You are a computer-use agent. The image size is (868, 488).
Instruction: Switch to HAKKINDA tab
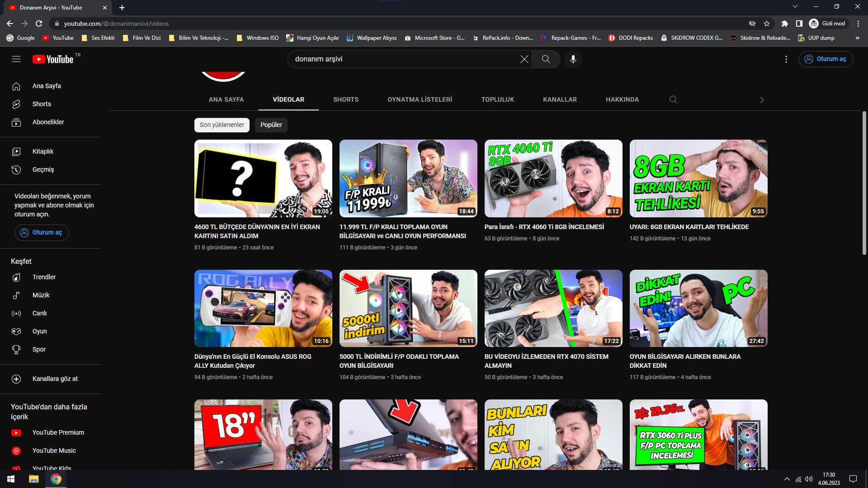click(622, 99)
